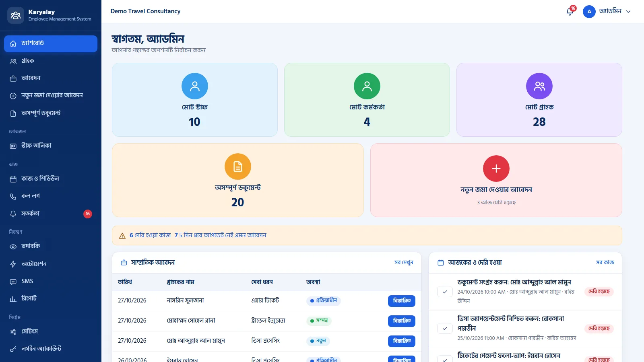This screenshot has width=644, height=362.
Task: Open সেটিংস in the sidebar
Action: pyautogui.click(x=51, y=331)
